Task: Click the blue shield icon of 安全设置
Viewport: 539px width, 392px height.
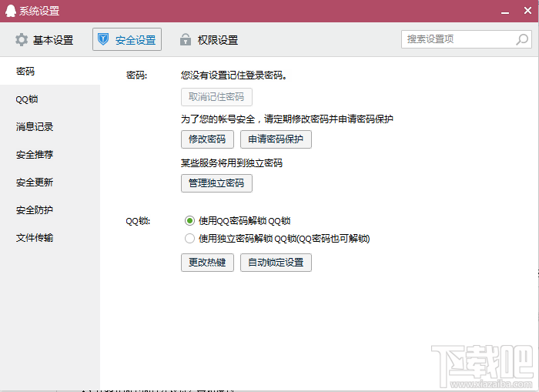Action: click(103, 39)
